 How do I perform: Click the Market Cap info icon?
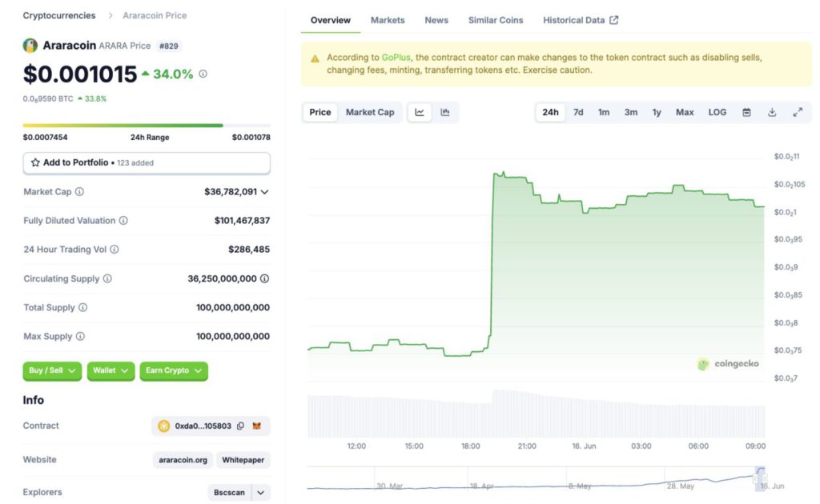(x=79, y=192)
